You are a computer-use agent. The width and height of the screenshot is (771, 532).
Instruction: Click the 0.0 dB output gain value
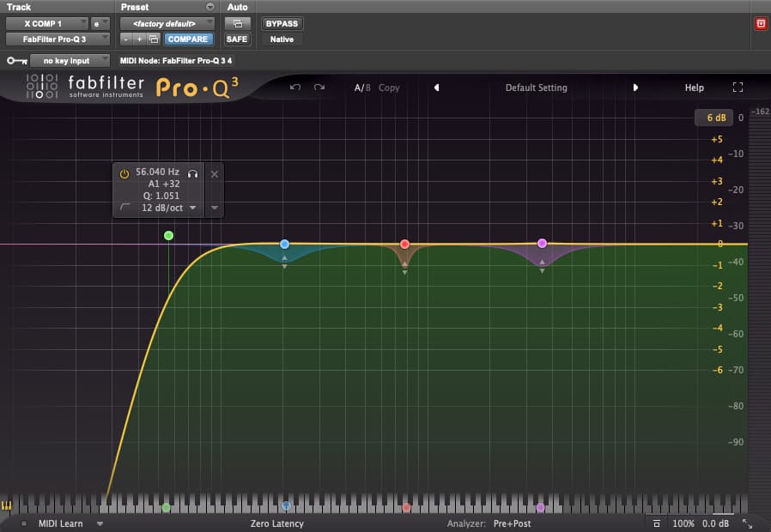click(x=715, y=523)
